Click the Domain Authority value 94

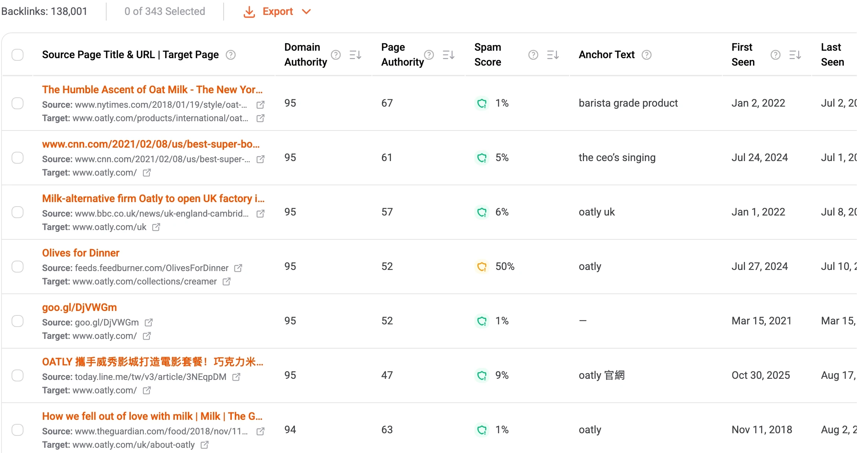[290, 430]
